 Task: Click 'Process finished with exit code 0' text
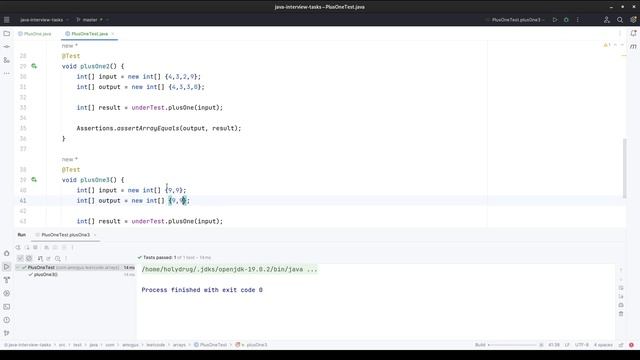202,290
